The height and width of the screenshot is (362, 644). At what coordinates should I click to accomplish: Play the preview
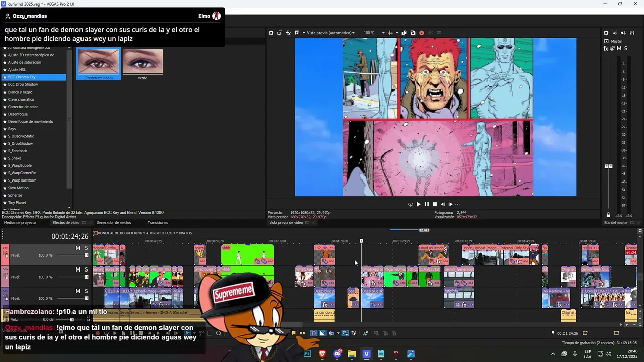click(x=418, y=204)
